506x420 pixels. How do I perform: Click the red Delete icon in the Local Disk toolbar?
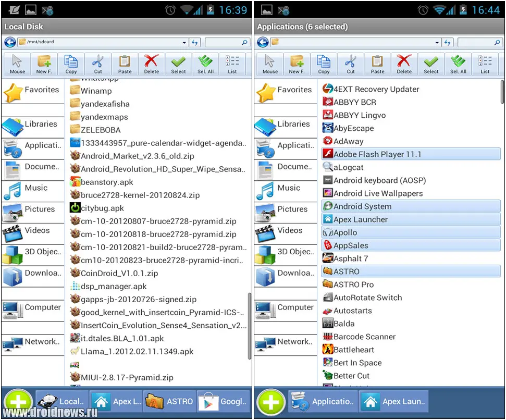151,64
